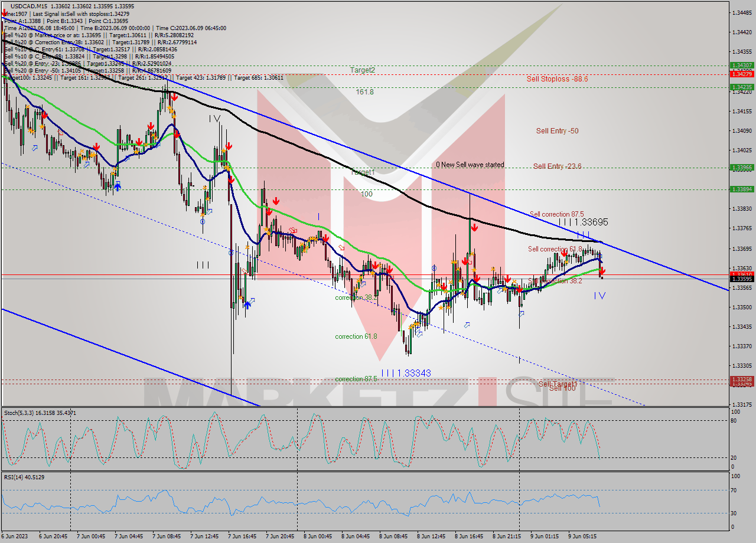Click the red 1.34279 stoploss price tag
Image resolution: width=756 pixels, height=543 pixels.
(x=741, y=74)
